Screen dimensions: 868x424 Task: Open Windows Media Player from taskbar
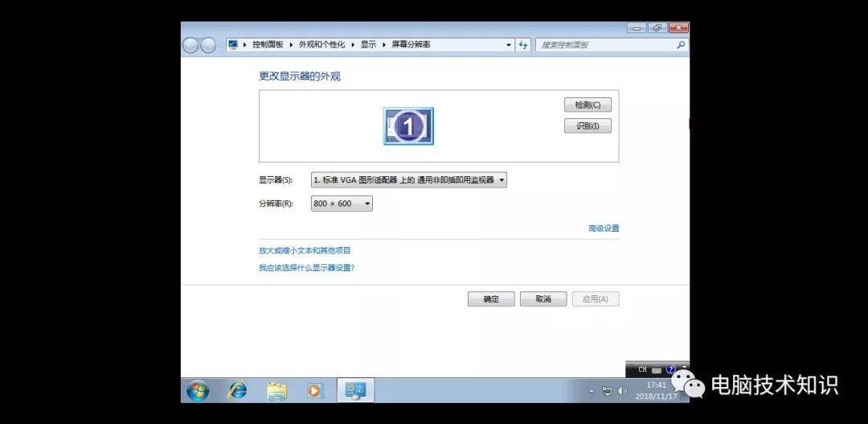314,391
